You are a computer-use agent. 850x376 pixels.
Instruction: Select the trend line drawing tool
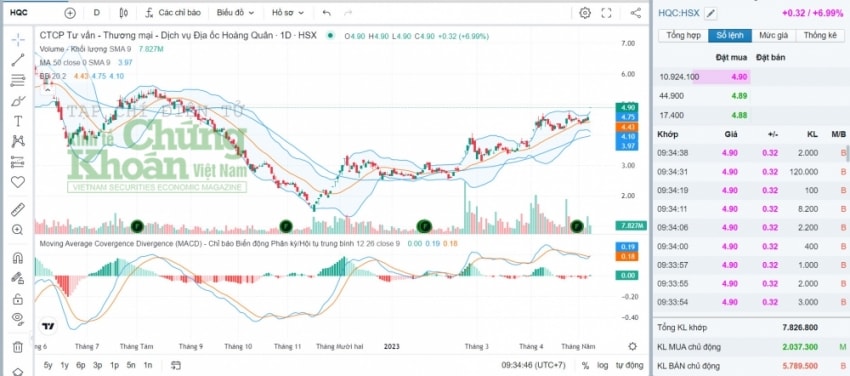tap(18, 60)
